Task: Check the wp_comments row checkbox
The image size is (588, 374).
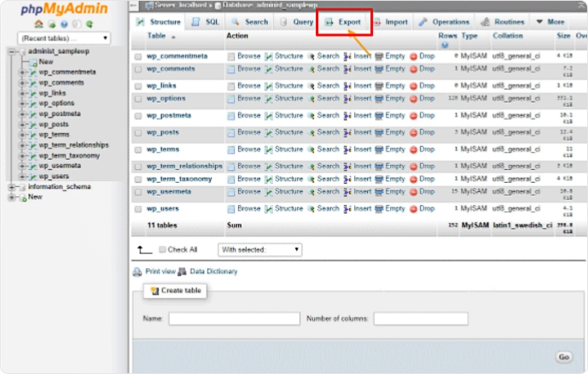Action: (x=138, y=69)
